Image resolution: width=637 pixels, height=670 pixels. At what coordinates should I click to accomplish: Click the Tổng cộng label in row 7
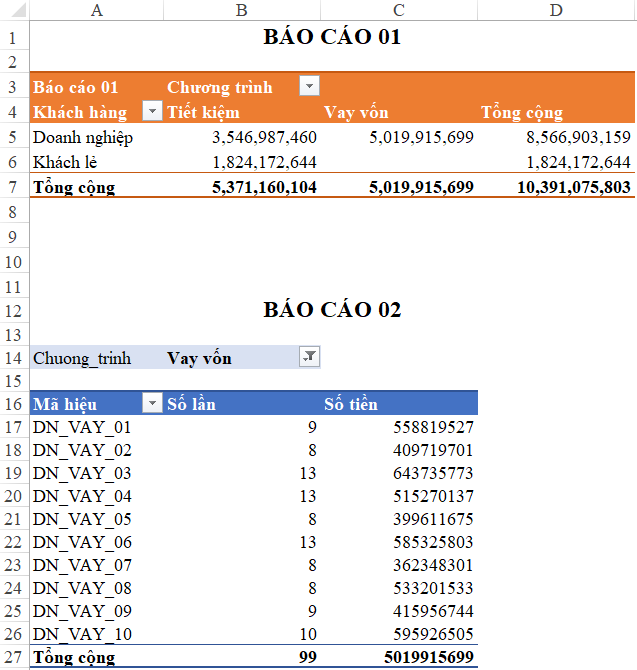point(74,188)
